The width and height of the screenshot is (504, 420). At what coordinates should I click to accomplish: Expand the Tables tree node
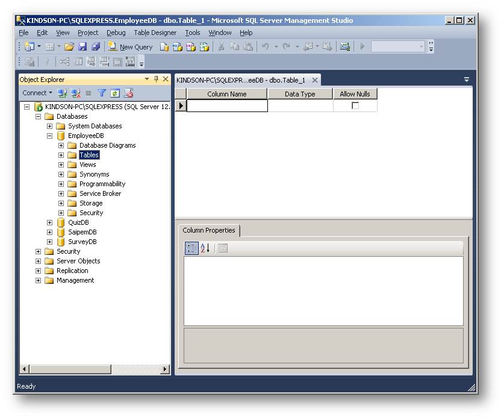60,155
